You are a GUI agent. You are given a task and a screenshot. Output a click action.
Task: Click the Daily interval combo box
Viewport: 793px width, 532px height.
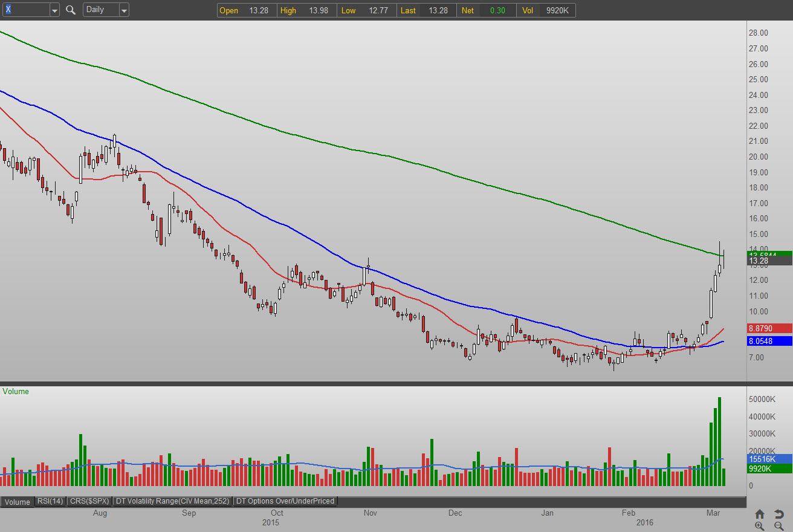click(100, 10)
